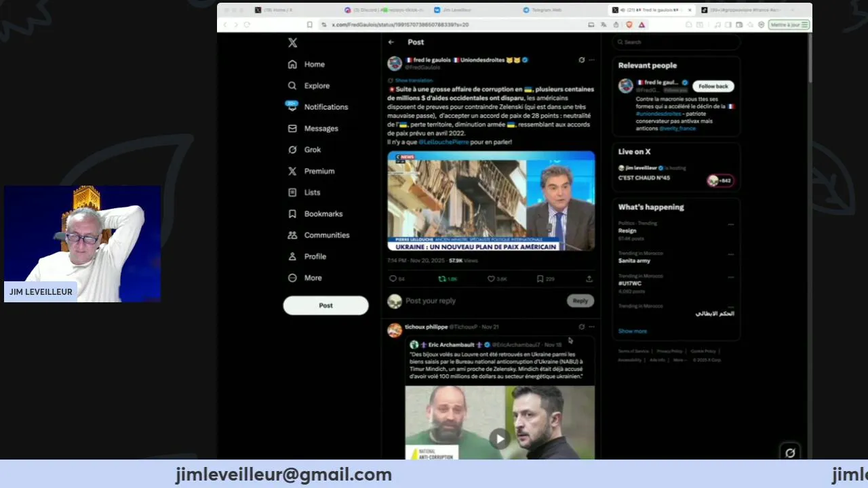Click the reply comment icon with 64
The height and width of the screenshot is (488, 868).
397,279
